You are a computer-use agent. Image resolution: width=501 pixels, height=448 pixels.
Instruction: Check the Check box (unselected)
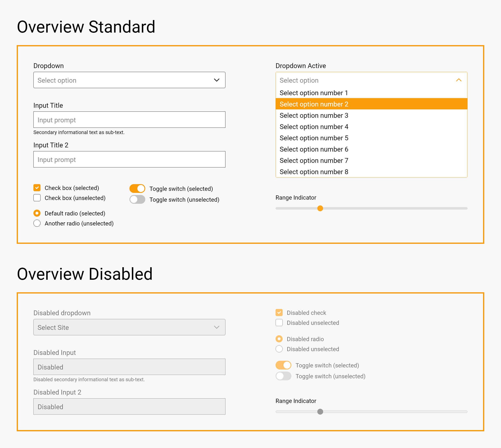37,198
